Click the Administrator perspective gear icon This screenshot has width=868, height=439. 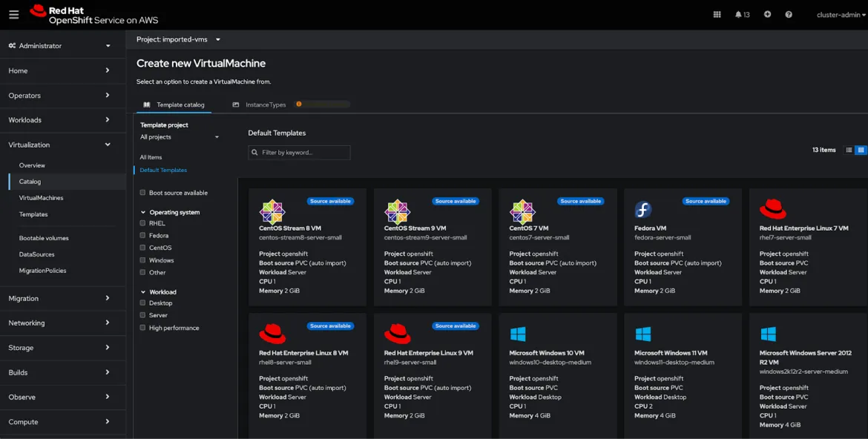tap(12, 46)
